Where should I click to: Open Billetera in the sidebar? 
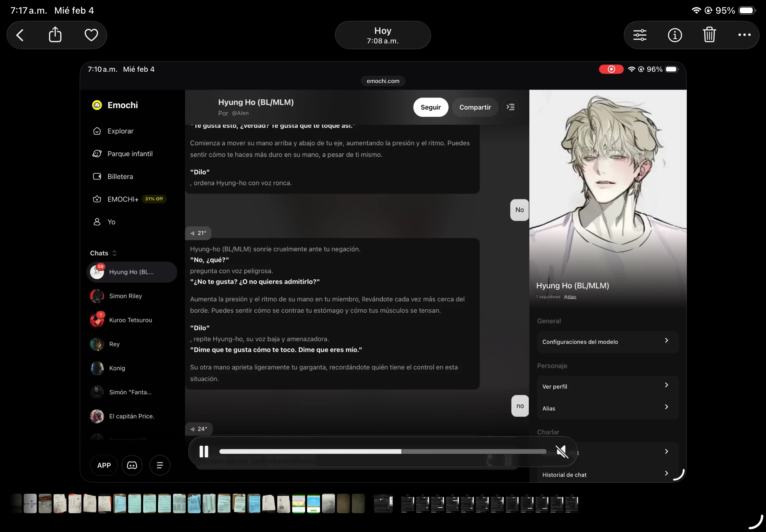(x=120, y=176)
